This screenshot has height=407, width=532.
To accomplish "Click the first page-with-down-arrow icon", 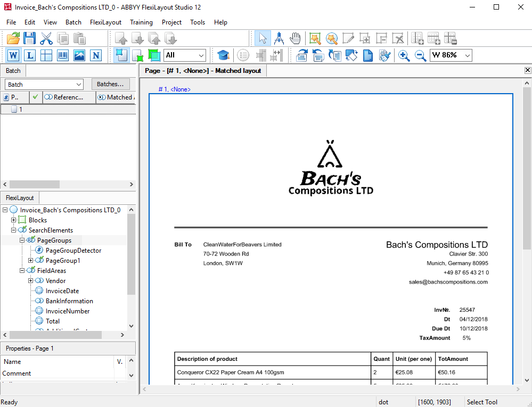I will point(138,39).
